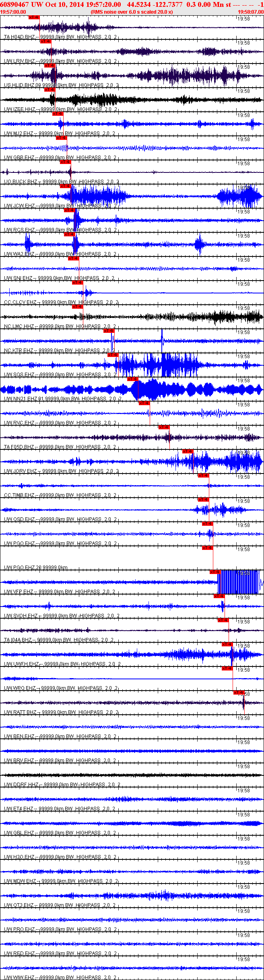Select the pick flag on NC.KTR trace

pos(109,331)
